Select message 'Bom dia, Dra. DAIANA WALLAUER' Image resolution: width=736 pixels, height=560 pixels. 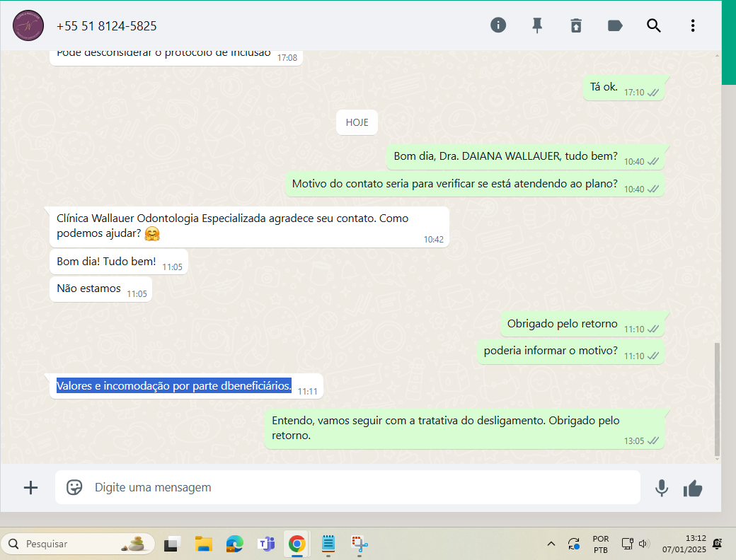[x=525, y=157]
